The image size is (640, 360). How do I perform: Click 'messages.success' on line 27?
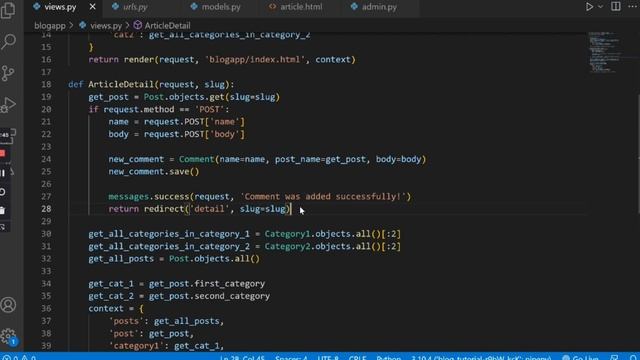click(x=149, y=197)
